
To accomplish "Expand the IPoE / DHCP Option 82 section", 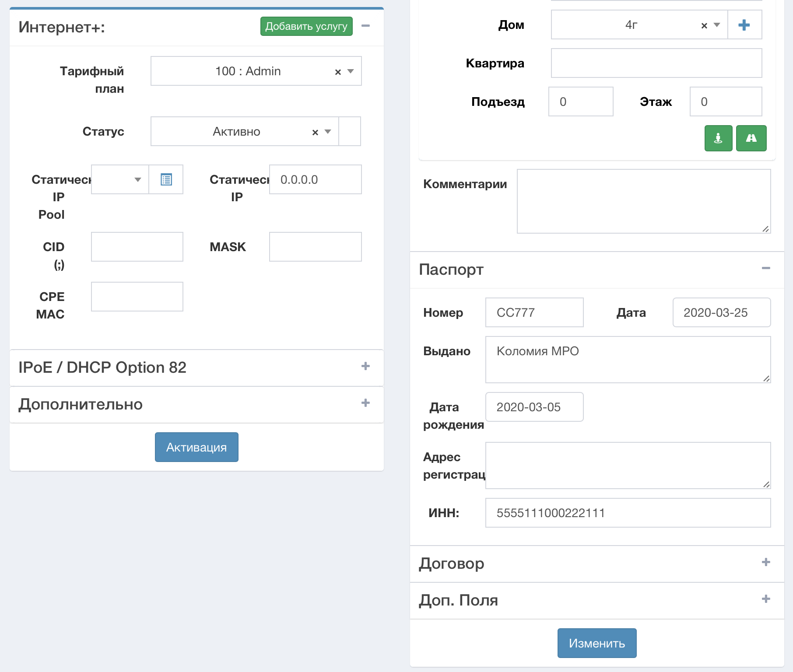I will click(365, 366).
